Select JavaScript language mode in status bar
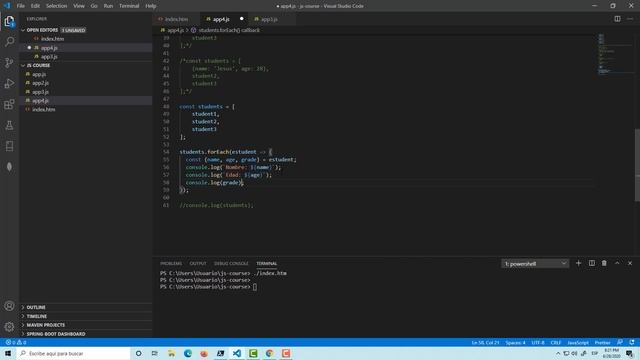This screenshot has width=640, height=360. (578, 342)
